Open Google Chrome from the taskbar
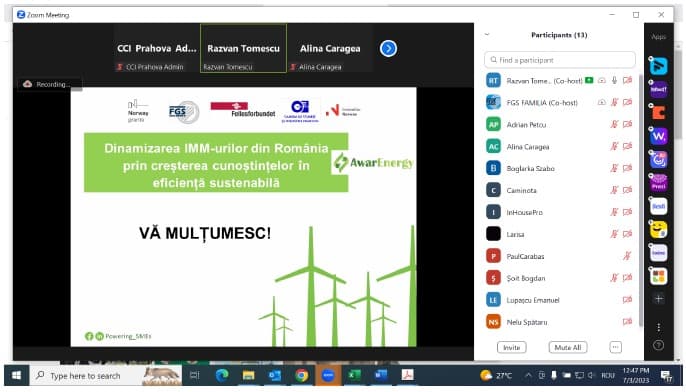This screenshot has width=686, height=392. [x=301, y=375]
